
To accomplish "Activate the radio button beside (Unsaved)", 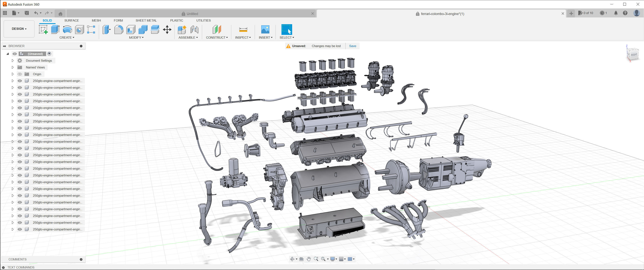I will click(x=49, y=54).
